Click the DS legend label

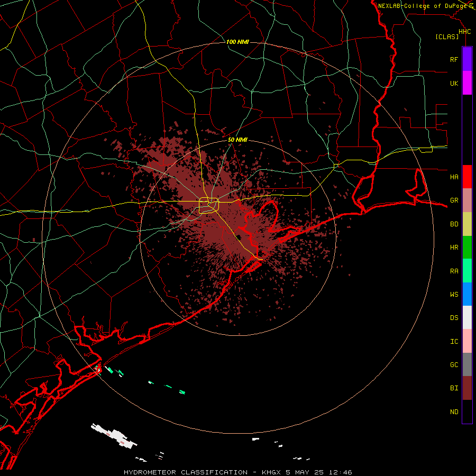click(x=454, y=318)
